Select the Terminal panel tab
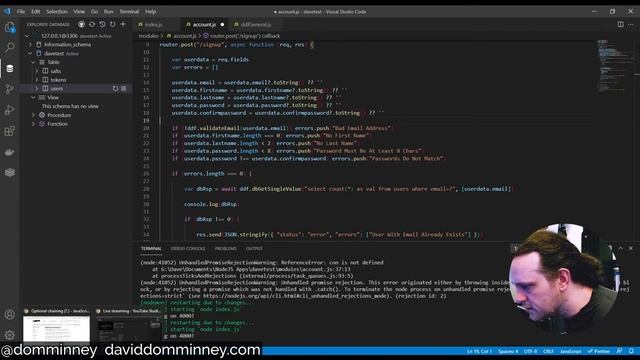Viewport: 640px width, 360px height. [151, 249]
